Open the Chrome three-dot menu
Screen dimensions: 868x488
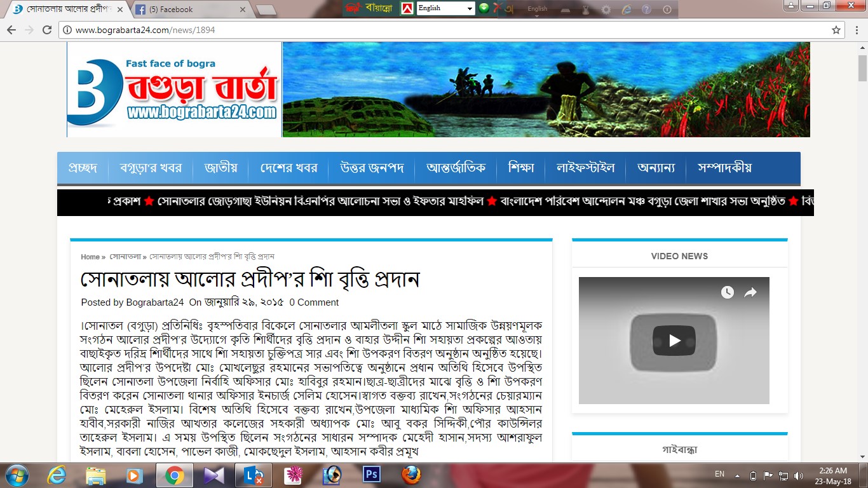856,30
